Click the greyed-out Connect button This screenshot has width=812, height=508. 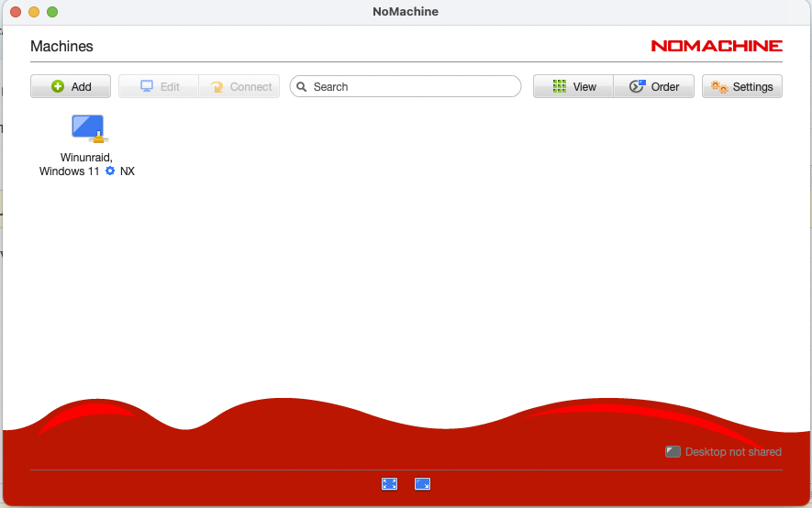239,86
